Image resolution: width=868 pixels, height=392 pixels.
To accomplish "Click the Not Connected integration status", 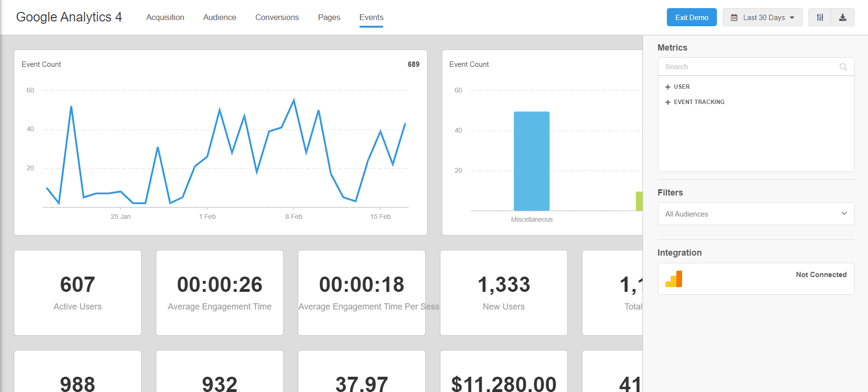I will 821,275.
